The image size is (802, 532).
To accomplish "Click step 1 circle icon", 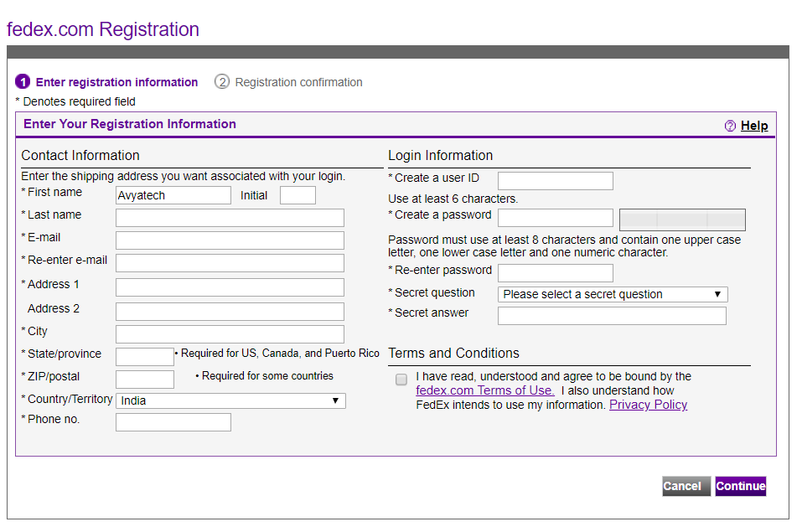I will [23, 82].
